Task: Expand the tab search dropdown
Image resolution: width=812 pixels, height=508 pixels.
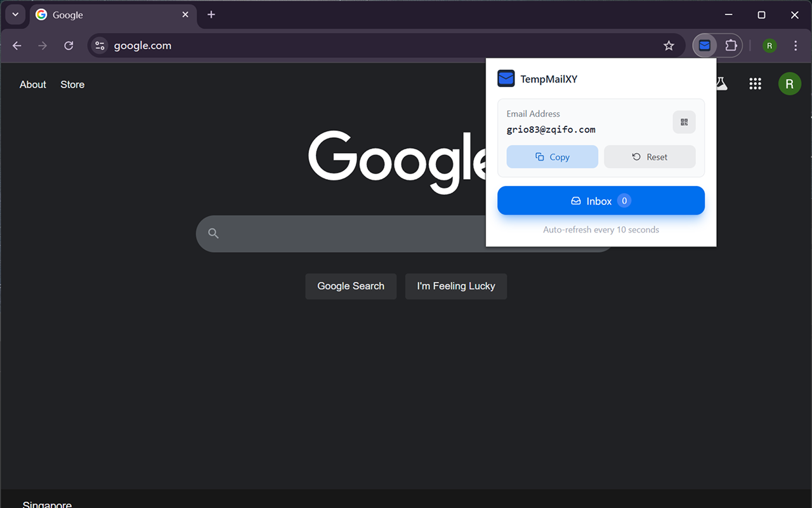Action: tap(15, 15)
